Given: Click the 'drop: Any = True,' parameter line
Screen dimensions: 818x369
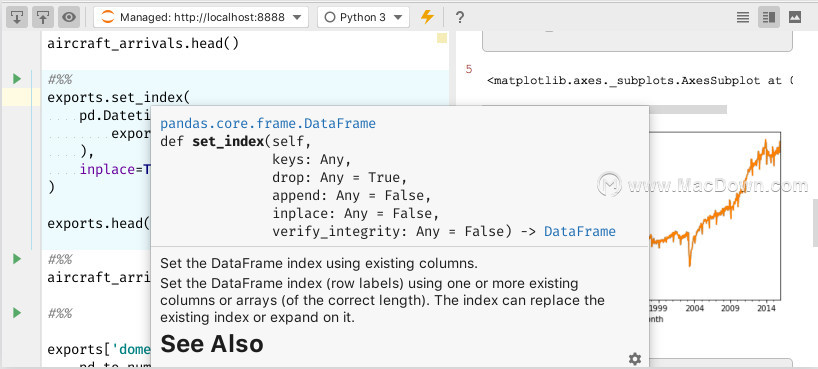Looking at the screenshot, I should click(x=340, y=177).
